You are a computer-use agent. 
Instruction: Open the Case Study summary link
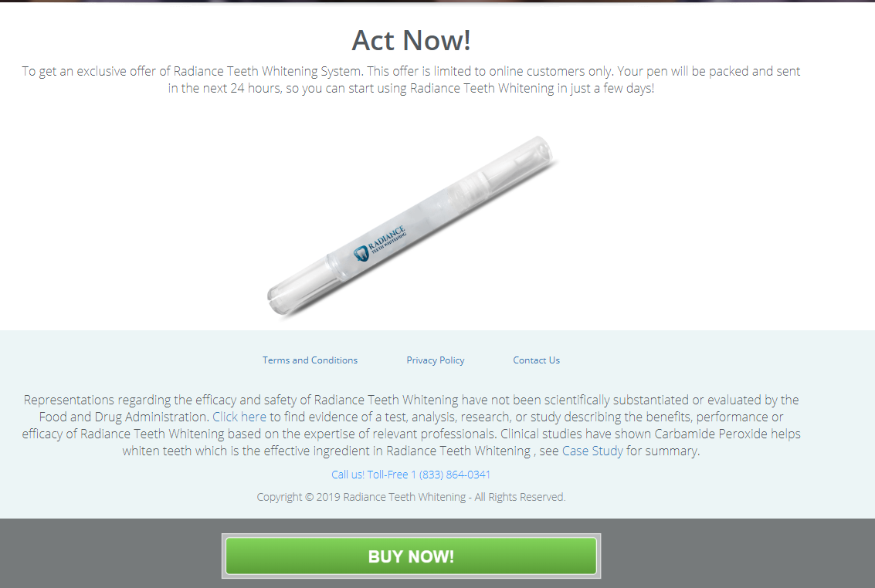point(592,451)
